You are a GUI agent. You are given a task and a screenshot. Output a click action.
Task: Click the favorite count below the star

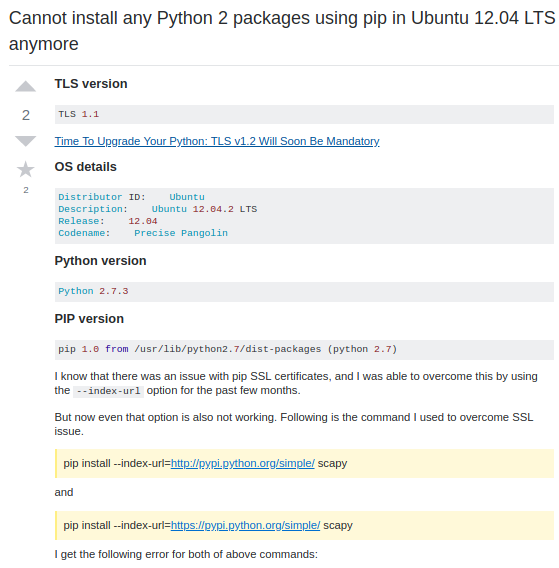pos(26,190)
